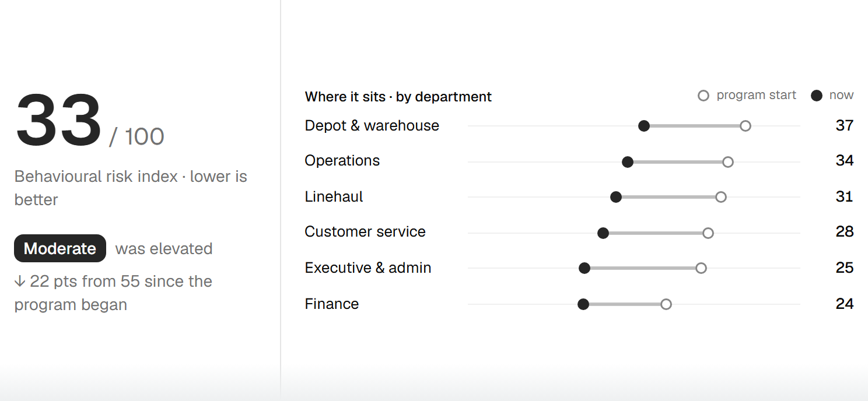Pick the hollow dot on Customer service row
The image size is (868, 401).
(708, 233)
